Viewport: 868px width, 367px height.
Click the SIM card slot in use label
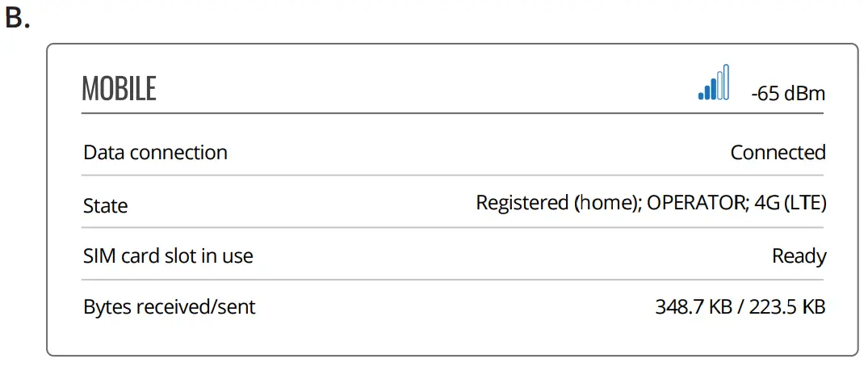168,256
